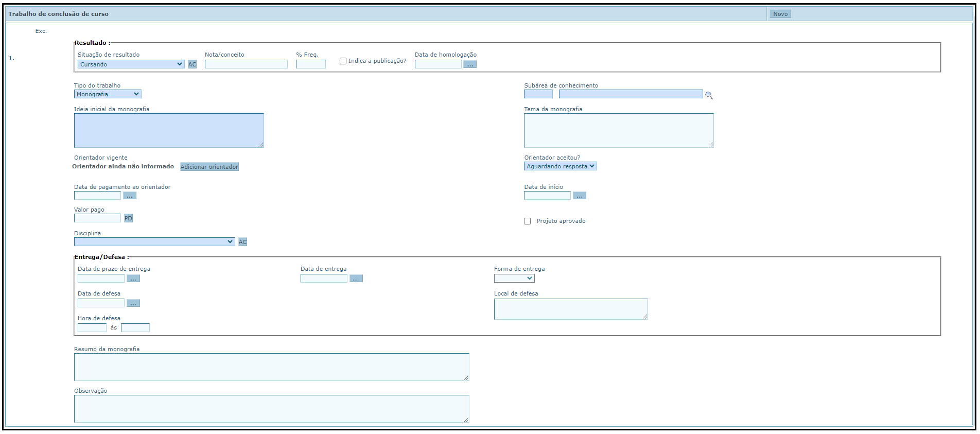Click the Hora de defesa end time field

(x=135, y=328)
